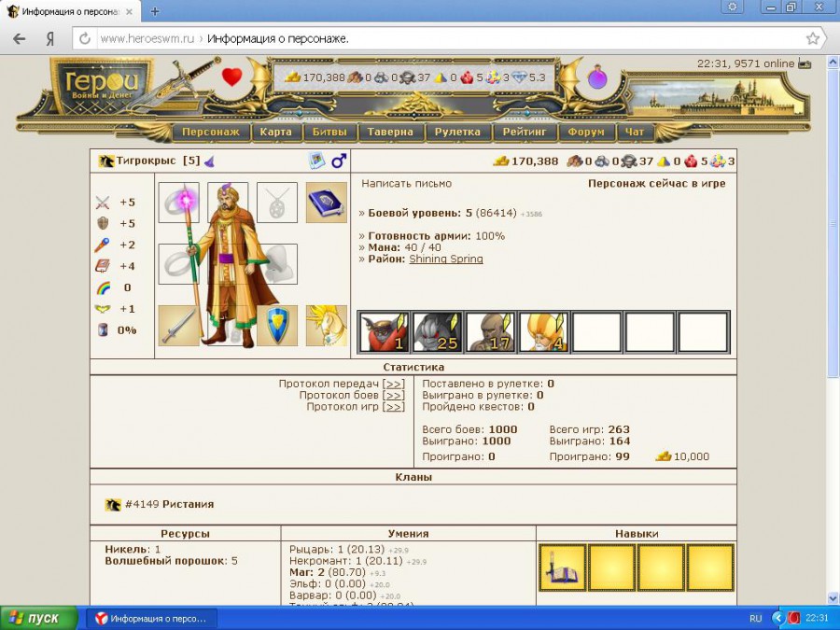Click the wizard hat icon beside Тигрокрыс
Image resolution: width=840 pixels, height=630 pixels.
point(209,161)
